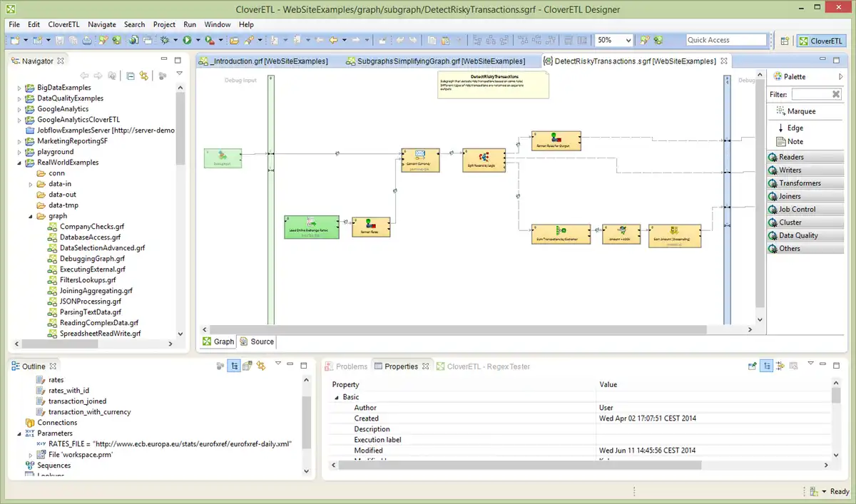Toggle Show Advanced Properties in Properties view
The height and width of the screenshot is (504, 856).
tap(780, 366)
